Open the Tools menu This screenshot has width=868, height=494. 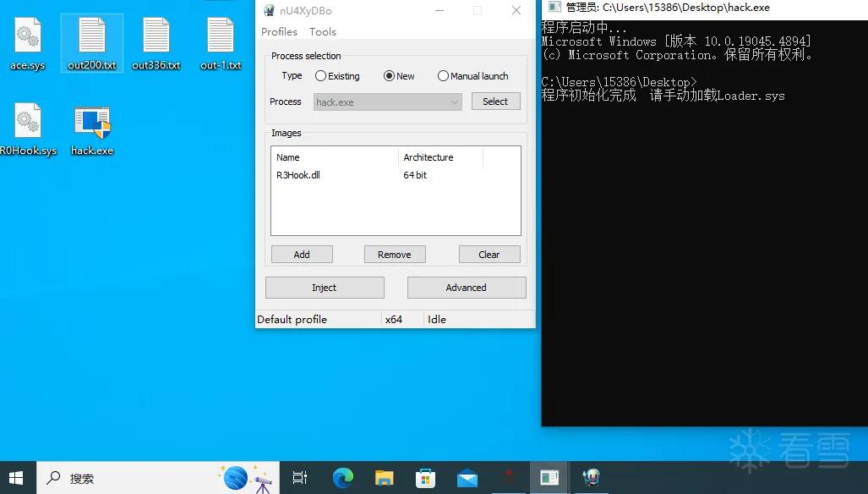tap(323, 31)
